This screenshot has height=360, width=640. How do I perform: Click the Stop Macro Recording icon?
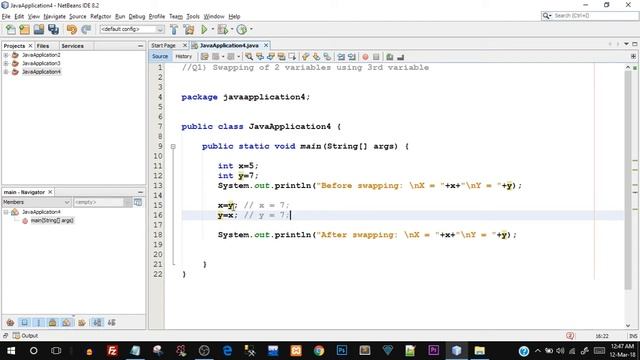376,57
